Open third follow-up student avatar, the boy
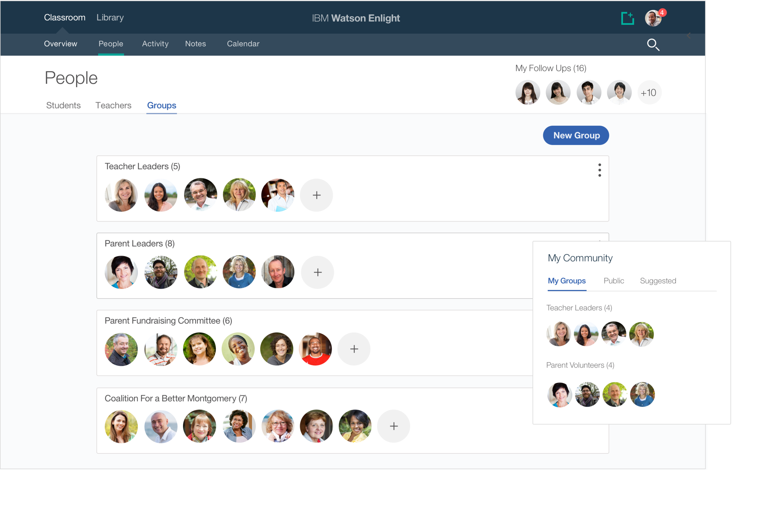Viewport: 763px width, 532px height. (x=588, y=92)
